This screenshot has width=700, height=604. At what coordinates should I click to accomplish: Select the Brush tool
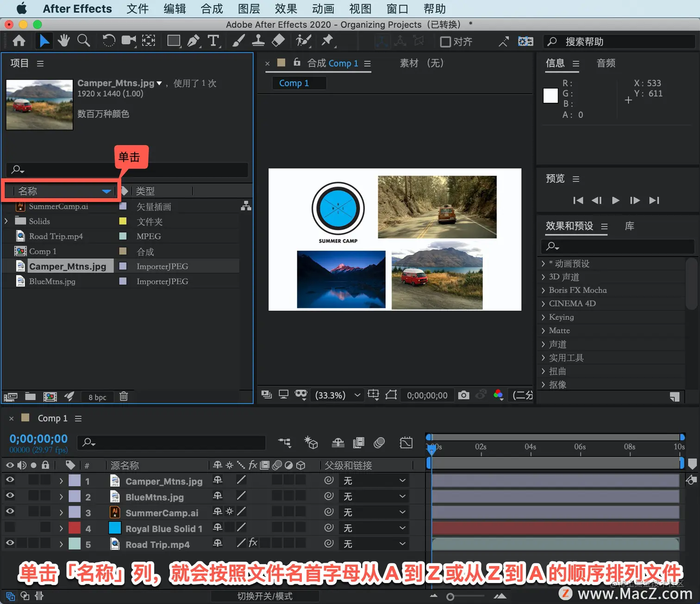(238, 41)
